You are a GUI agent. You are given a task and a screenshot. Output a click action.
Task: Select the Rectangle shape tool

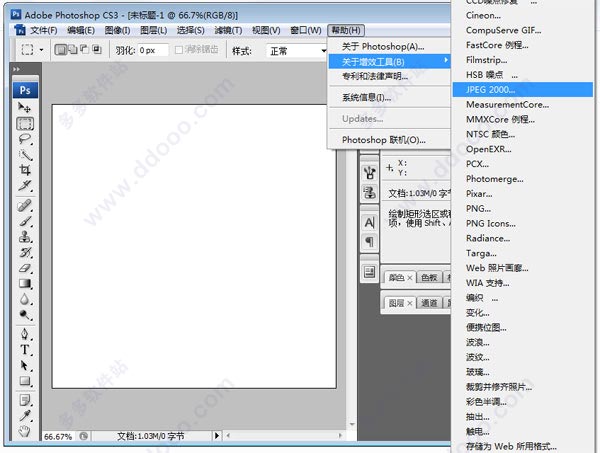click(x=25, y=381)
